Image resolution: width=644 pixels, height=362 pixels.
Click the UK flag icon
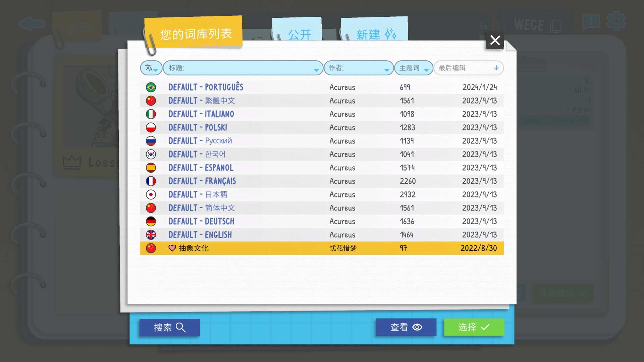(x=151, y=235)
